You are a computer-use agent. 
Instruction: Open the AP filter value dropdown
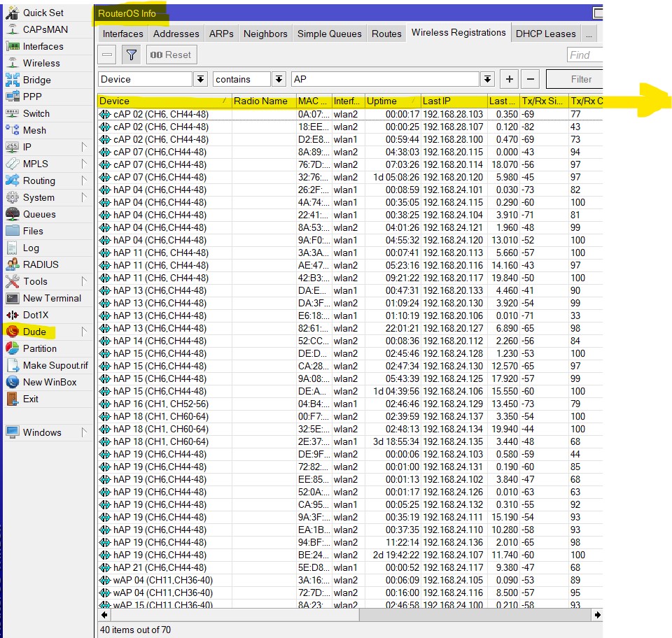[x=487, y=79]
